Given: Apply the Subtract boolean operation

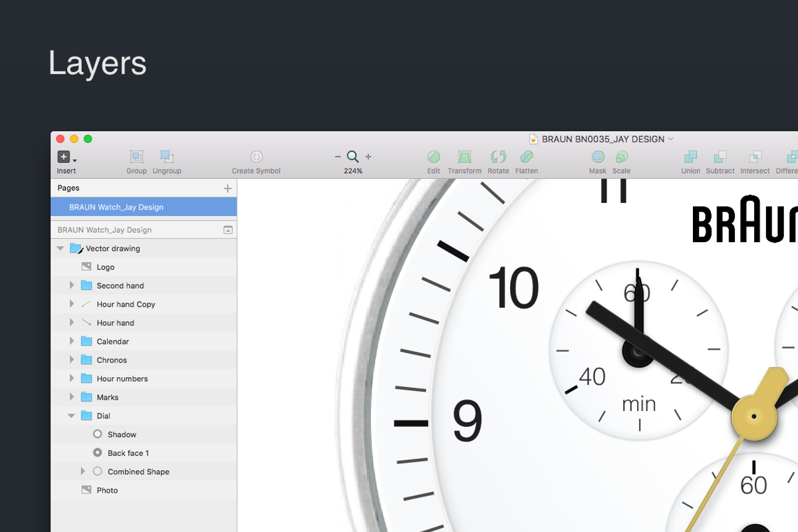Looking at the screenshot, I should [x=720, y=157].
